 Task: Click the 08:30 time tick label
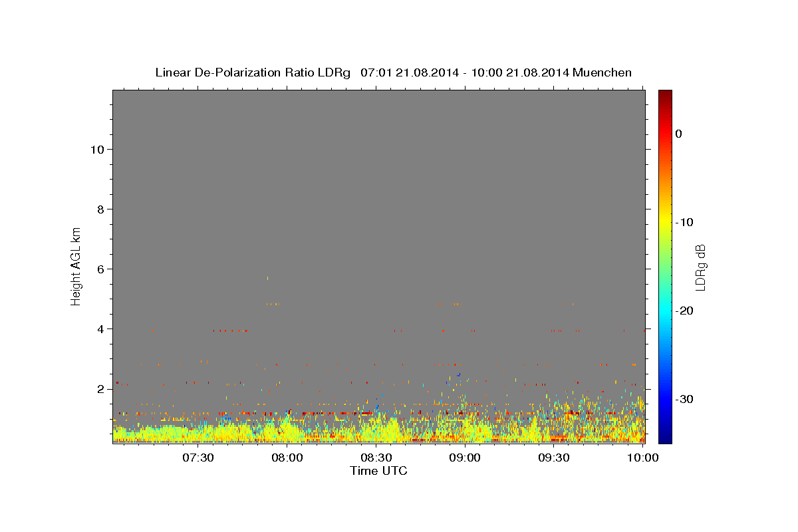(x=376, y=458)
